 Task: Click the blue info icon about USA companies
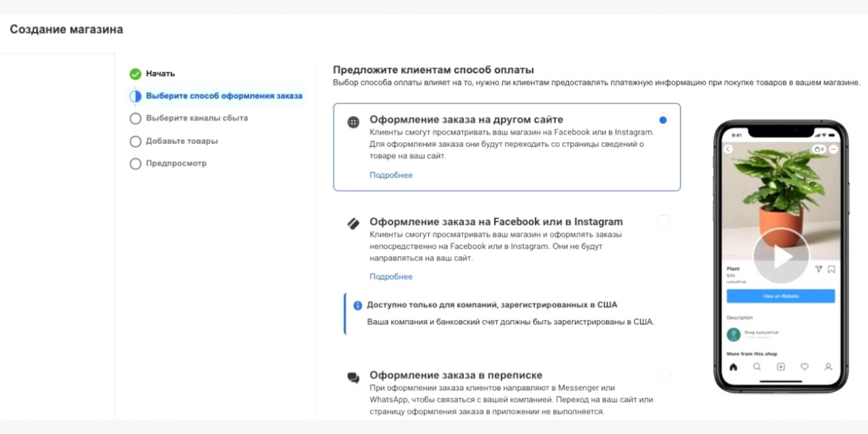(x=358, y=306)
